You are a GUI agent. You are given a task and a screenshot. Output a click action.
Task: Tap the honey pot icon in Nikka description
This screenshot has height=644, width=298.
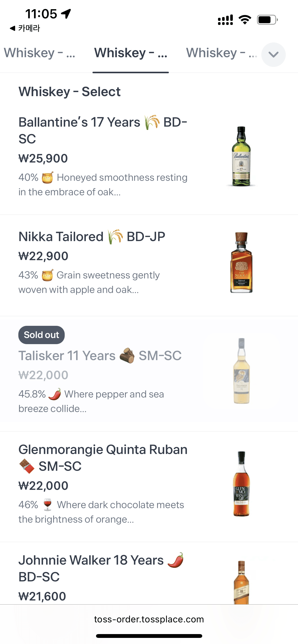47,275
